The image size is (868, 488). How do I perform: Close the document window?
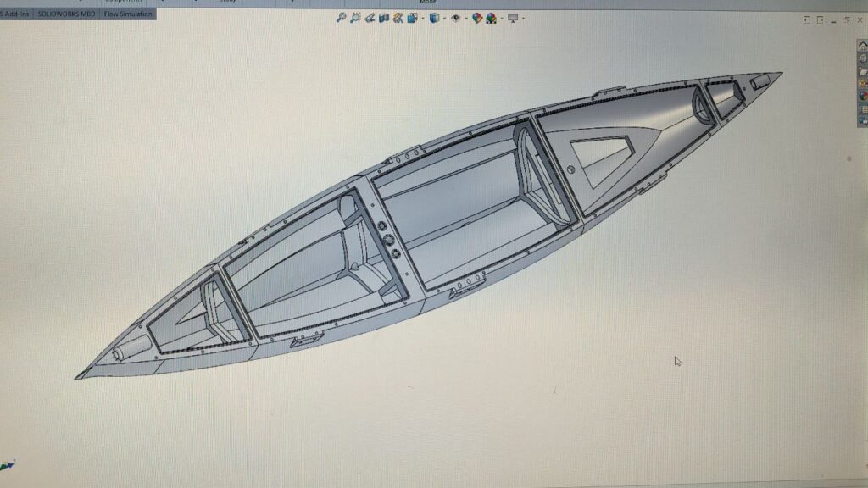[x=860, y=20]
